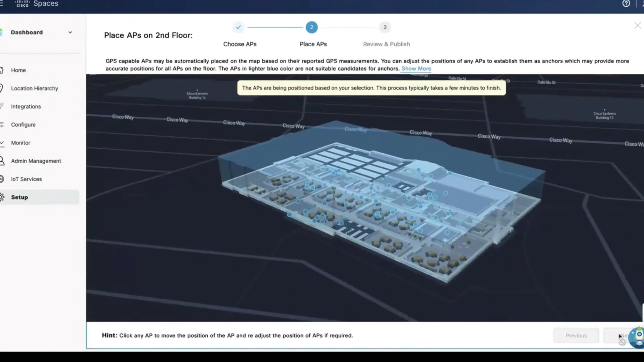Click the Location Hierarchy pin icon
The image size is (644, 362).
(x=2, y=88)
